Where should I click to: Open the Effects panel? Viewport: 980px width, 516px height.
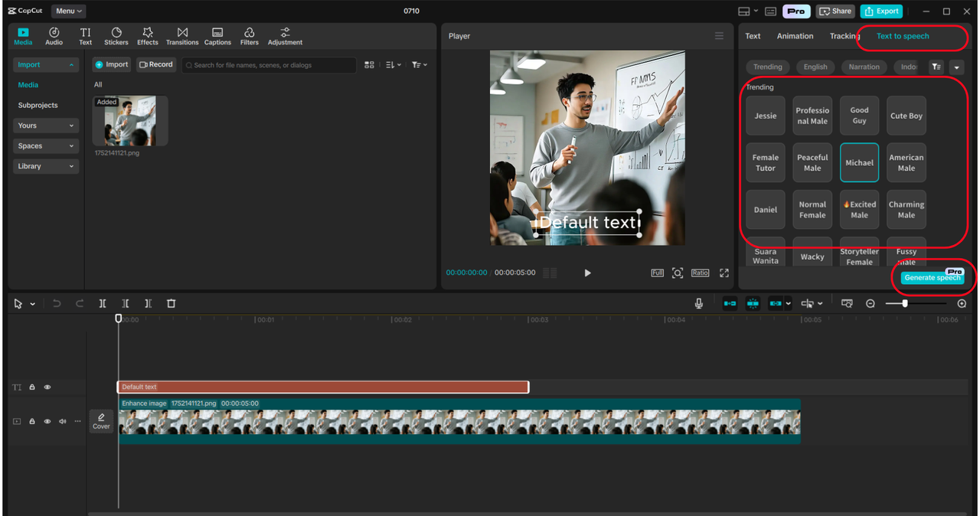(x=148, y=36)
